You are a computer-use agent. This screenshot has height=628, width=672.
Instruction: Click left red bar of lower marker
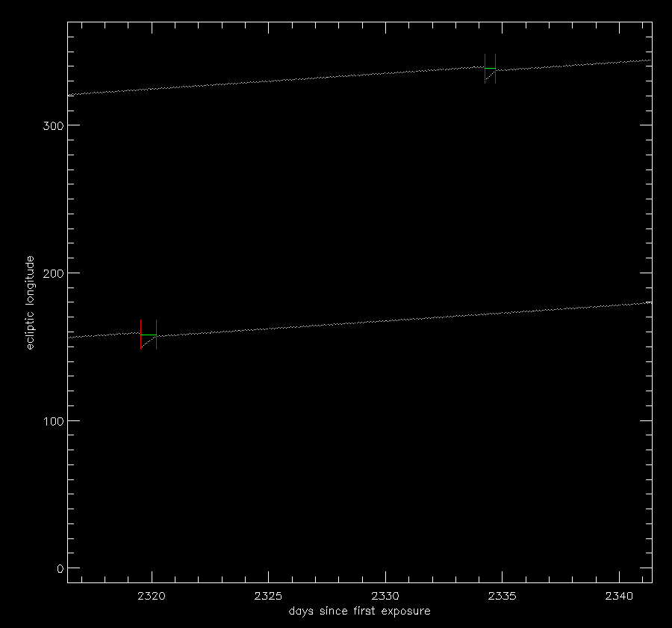(x=140, y=335)
